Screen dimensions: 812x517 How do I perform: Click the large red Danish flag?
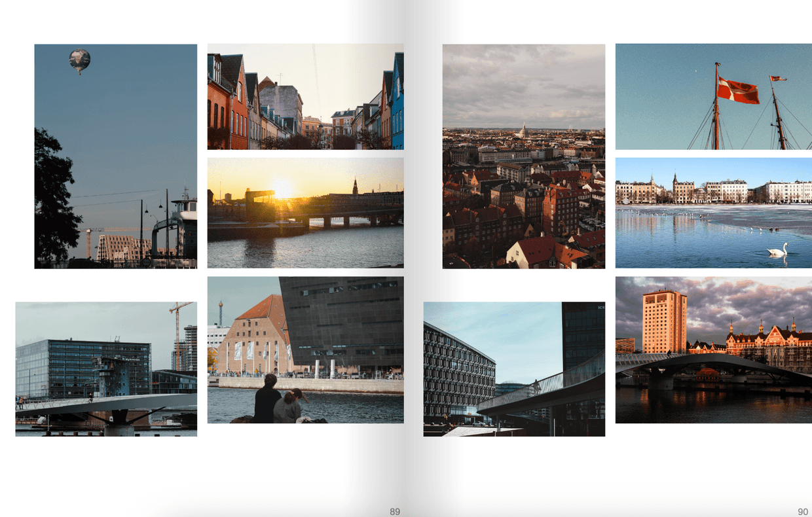pyautogui.click(x=738, y=90)
